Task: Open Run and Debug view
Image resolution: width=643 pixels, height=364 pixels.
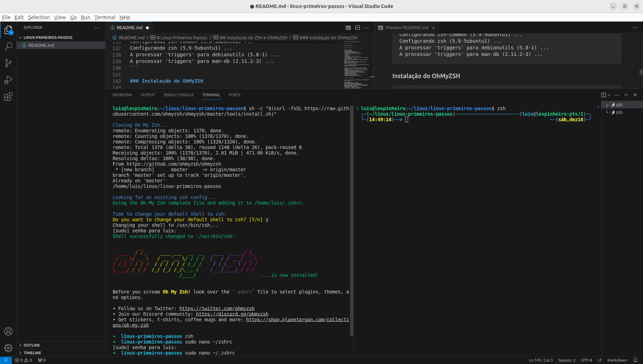Action: [8, 80]
